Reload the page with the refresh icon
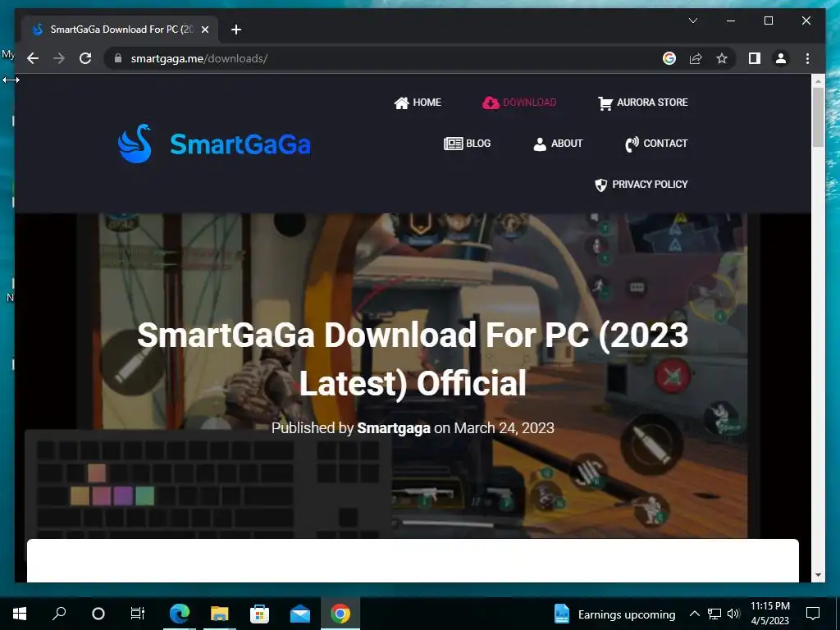Viewport: 840px width, 630px height. 85,58
